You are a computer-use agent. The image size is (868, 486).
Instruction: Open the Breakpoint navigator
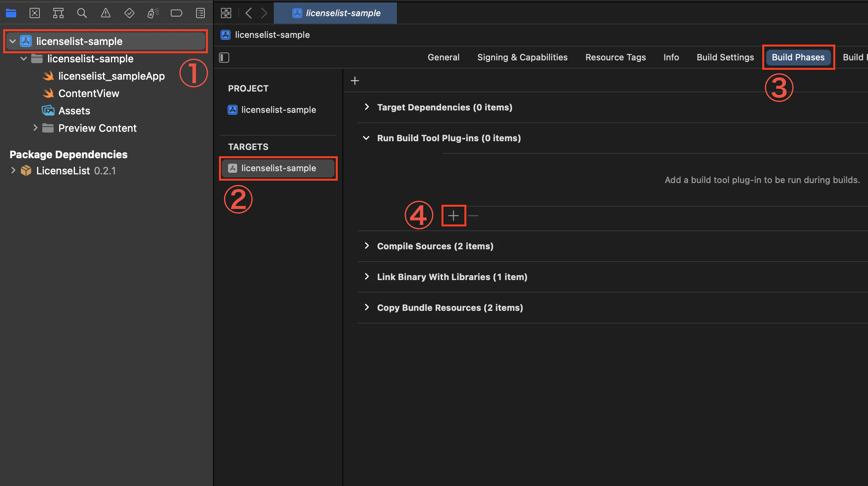pyautogui.click(x=176, y=13)
